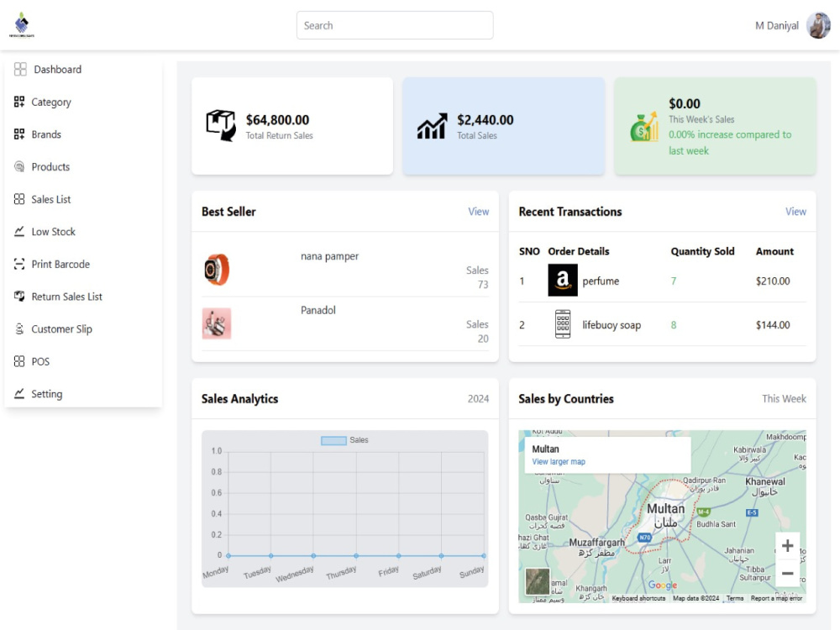Image resolution: width=840 pixels, height=630 pixels.
Task: Click the Search input field
Action: [x=395, y=25]
